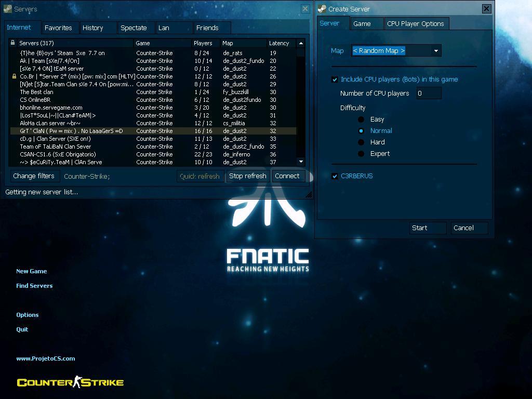Viewport: 532px width, 399px height.
Task: Close the Servers window
Action: pyautogui.click(x=305, y=9)
